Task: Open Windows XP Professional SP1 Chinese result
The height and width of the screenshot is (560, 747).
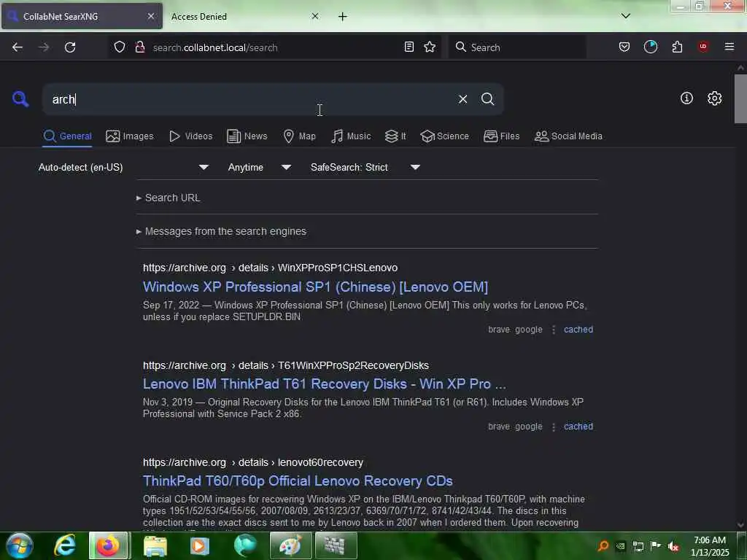Action: 315,287
